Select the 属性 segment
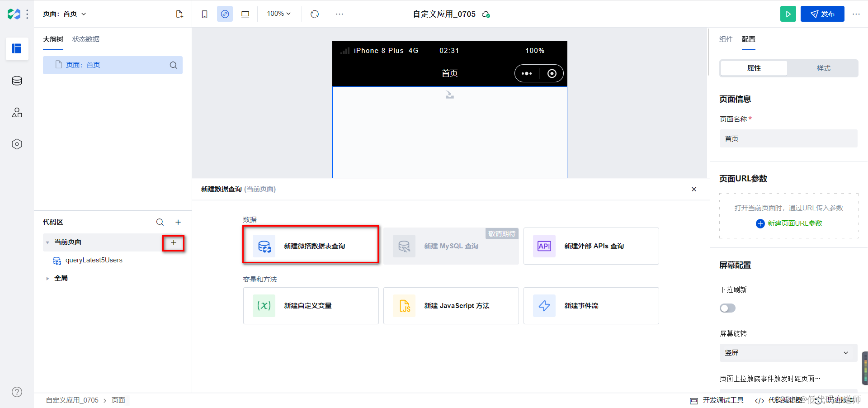Screen dimensions: 868x408 pos(754,68)
